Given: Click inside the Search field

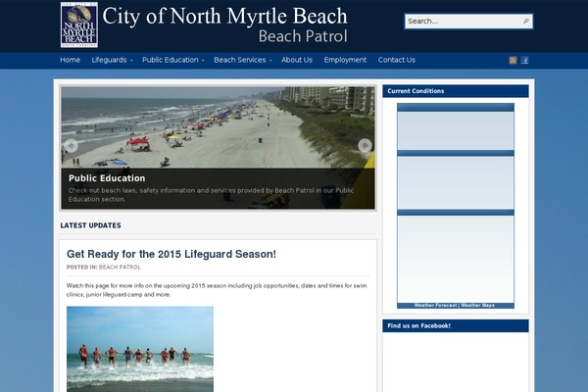Looking at the screenshot, I should 464,21.
